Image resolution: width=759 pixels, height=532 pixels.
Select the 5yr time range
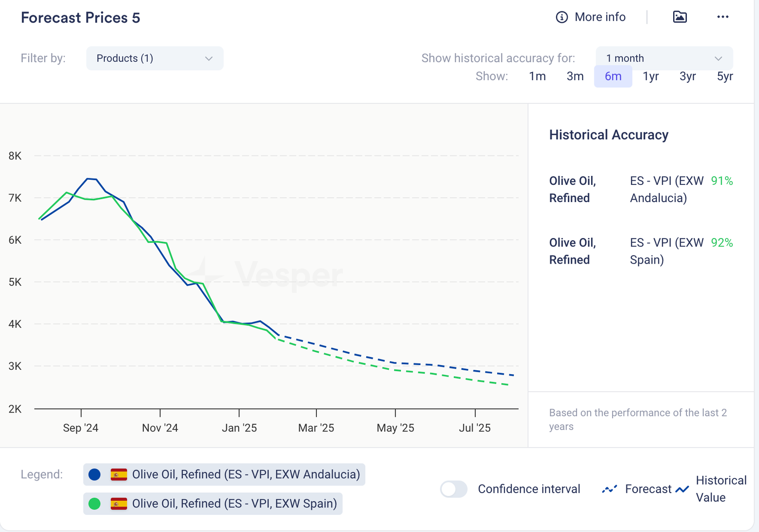(x=724, y=76)
